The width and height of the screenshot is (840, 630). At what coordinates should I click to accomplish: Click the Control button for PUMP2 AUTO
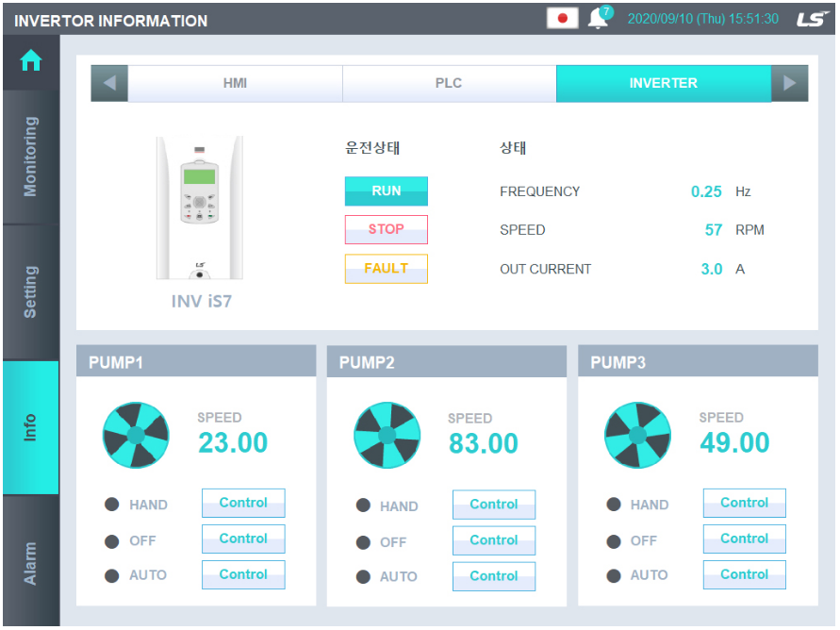tap(494, 576)
